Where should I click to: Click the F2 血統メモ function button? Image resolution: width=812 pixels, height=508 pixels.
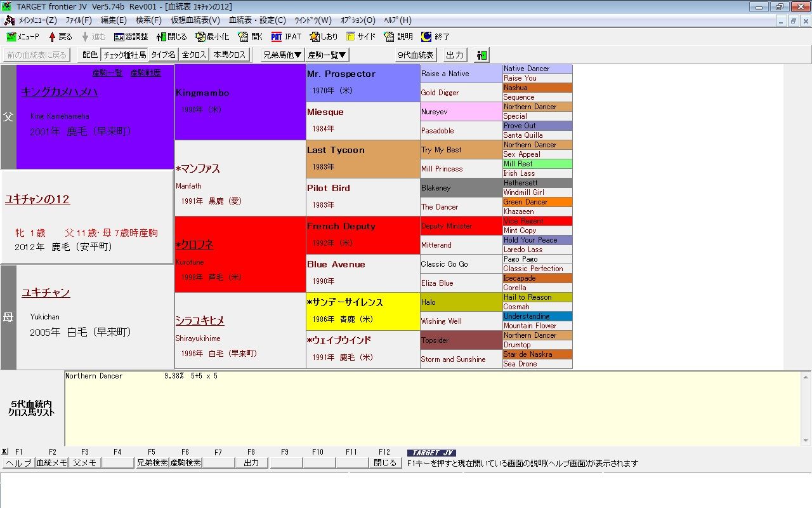click(x=52, y=463)
